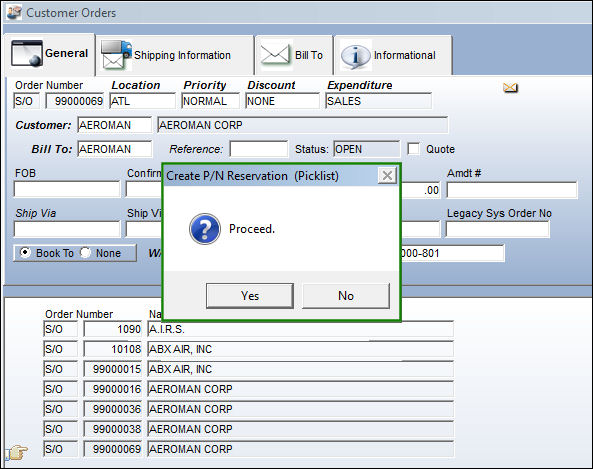Confirm reservation with the Yes button
This screenshot has height=469, width=593.
(250, 296)
